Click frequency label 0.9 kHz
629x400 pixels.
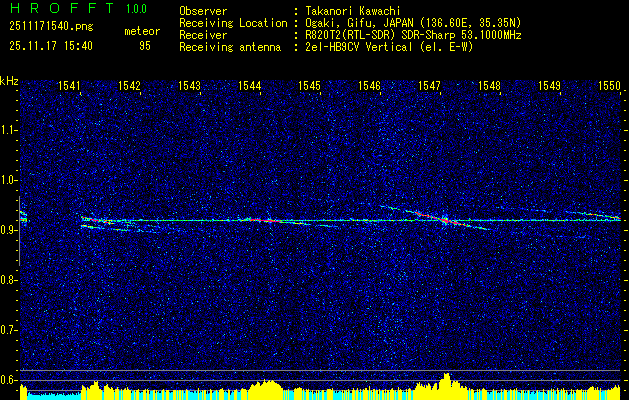[8, 230]
